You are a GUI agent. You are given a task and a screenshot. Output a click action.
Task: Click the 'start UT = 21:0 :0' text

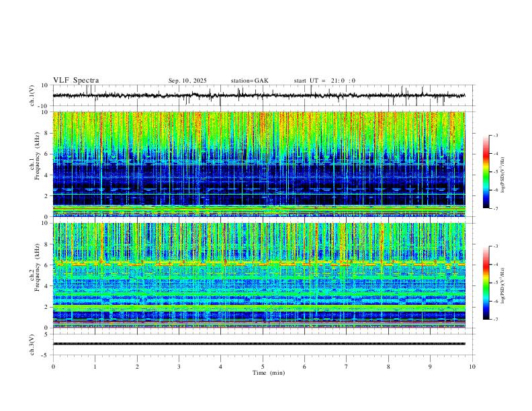pyautogui.click(x=324, y=81)
